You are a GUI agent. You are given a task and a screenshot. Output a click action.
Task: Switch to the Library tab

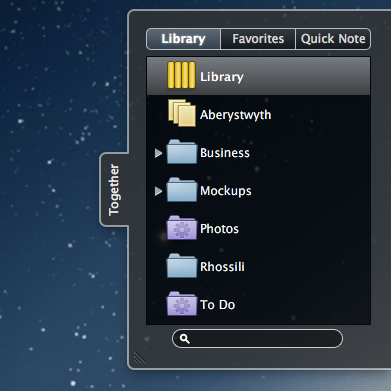183,39
